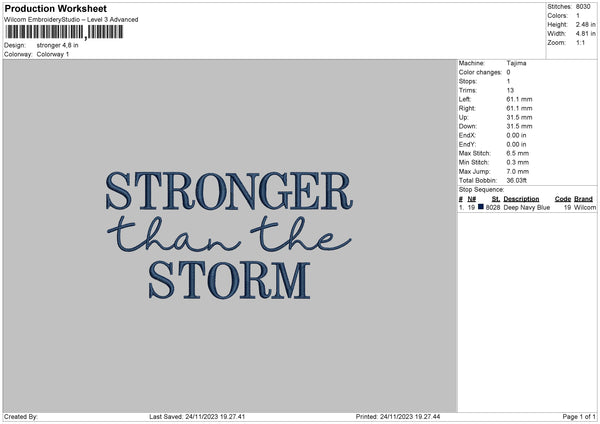Click the Brand column header
Viewport: 600px width, 424px height.
pos(584,199)
